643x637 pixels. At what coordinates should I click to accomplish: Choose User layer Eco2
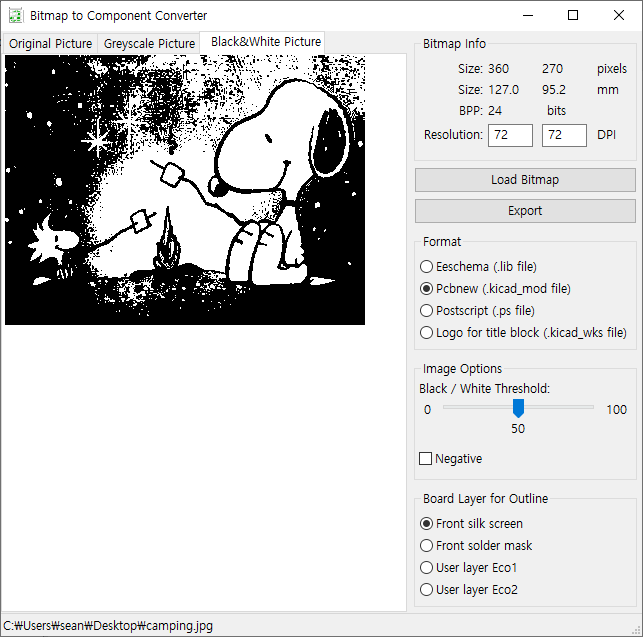pos(469,590)
